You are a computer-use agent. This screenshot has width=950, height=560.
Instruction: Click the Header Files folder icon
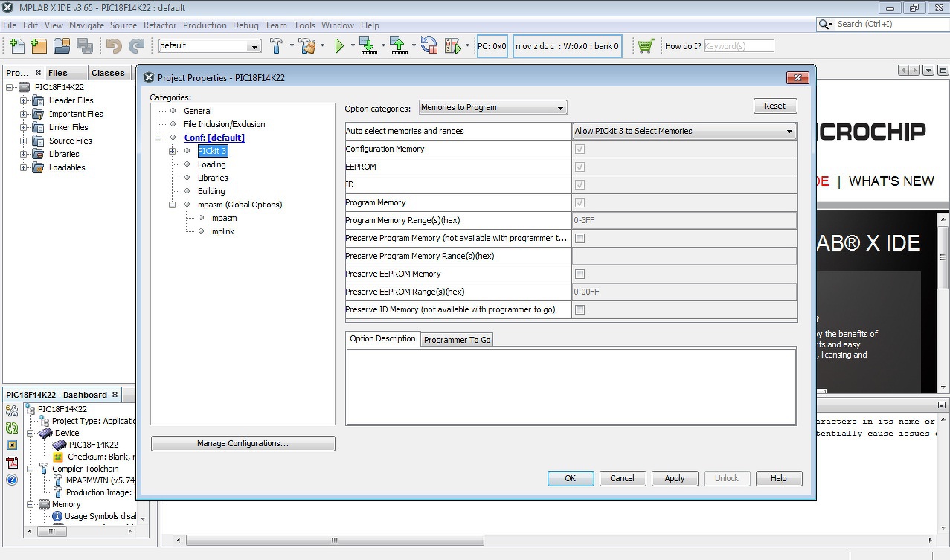(x=37, y=100)
